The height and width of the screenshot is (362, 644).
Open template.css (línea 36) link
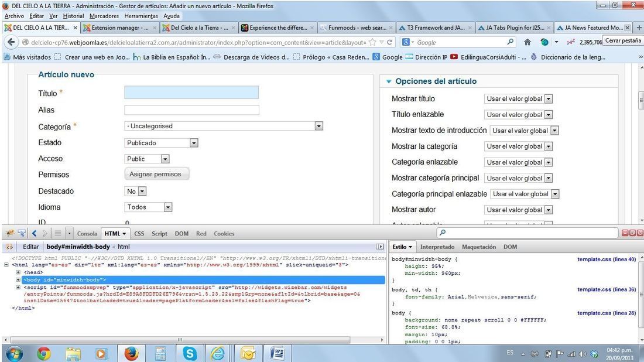[606, 289]
